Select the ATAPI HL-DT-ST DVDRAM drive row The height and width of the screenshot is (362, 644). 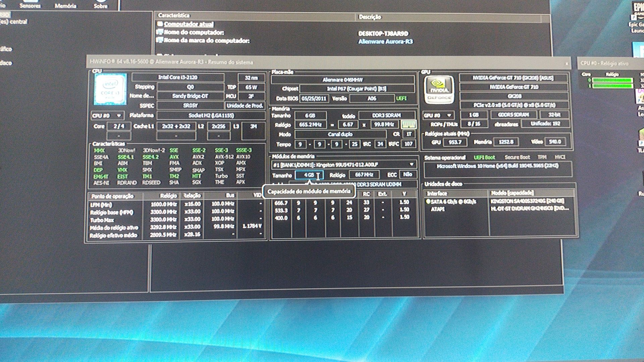500,209
